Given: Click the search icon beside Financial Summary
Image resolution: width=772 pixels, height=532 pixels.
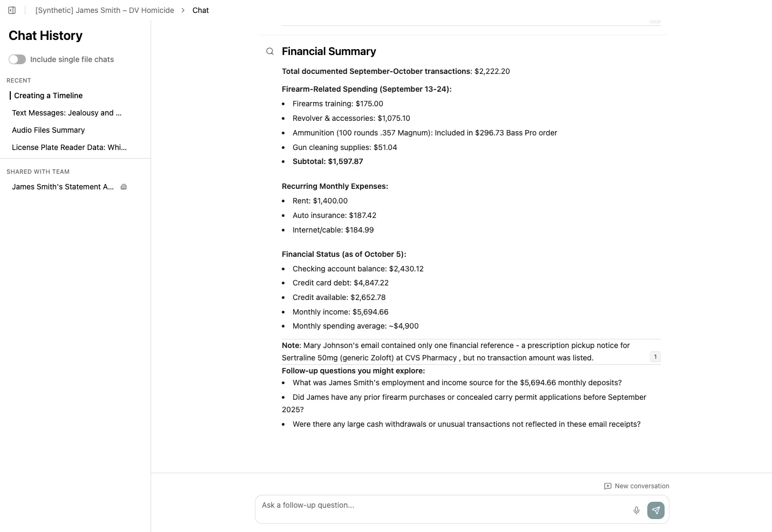Looking at the screenshot, I should coord(269,51).
